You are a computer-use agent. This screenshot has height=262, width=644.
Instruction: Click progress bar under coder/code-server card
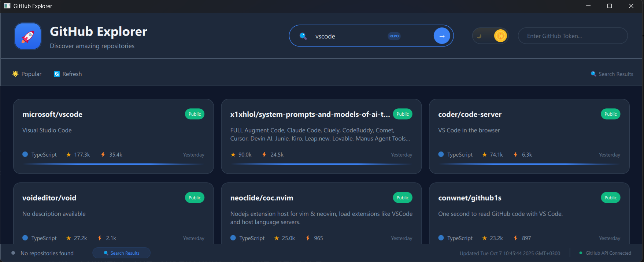pos(529,164)
